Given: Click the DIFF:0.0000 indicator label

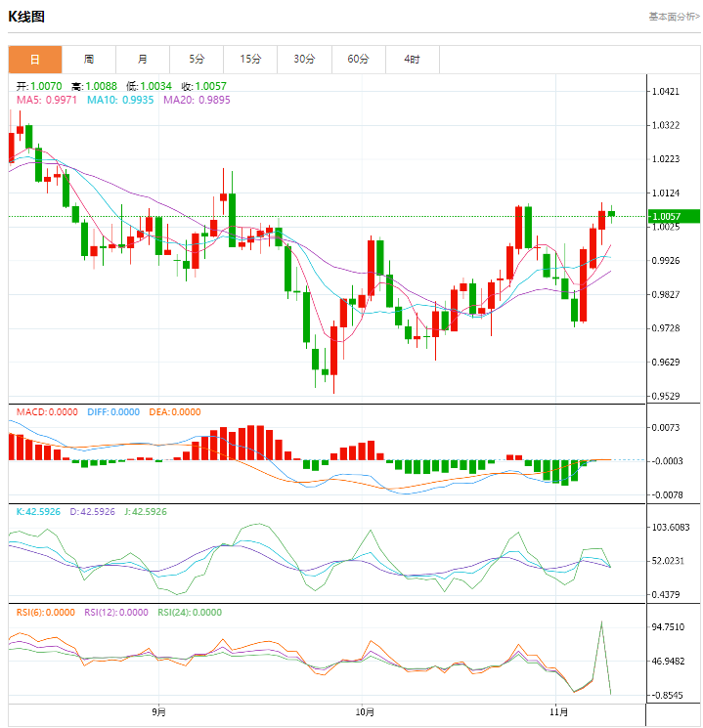Looking at the screenshot, I should click(x=113, y=412).
